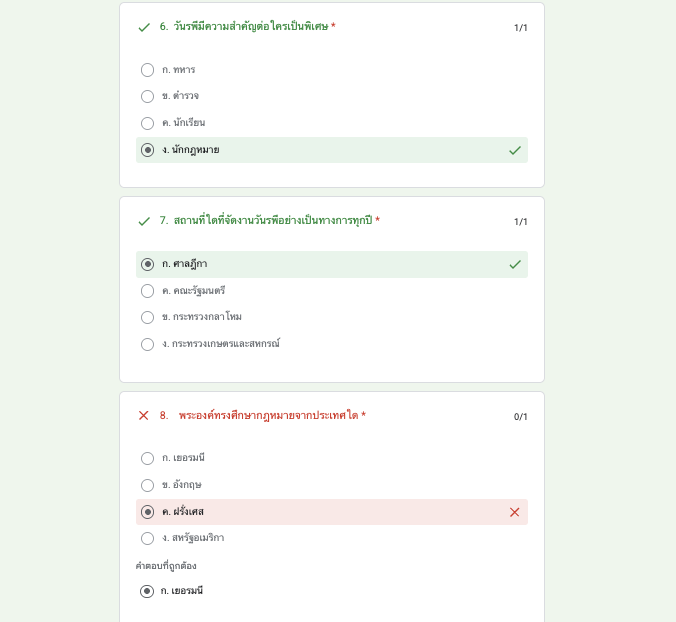The width and height of the screenshot is (676, 622).
Task: Click checkmark at right of ง. นักกฎหมาย row
Action: click(515, 150)
